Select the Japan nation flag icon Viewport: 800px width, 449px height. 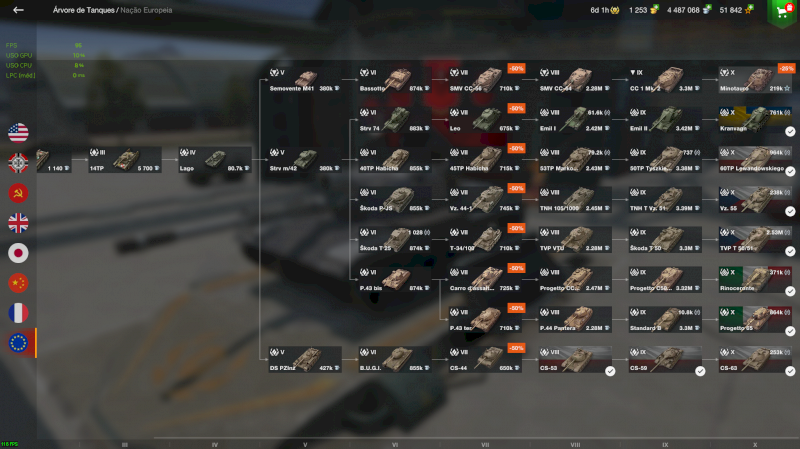[18, 253]
